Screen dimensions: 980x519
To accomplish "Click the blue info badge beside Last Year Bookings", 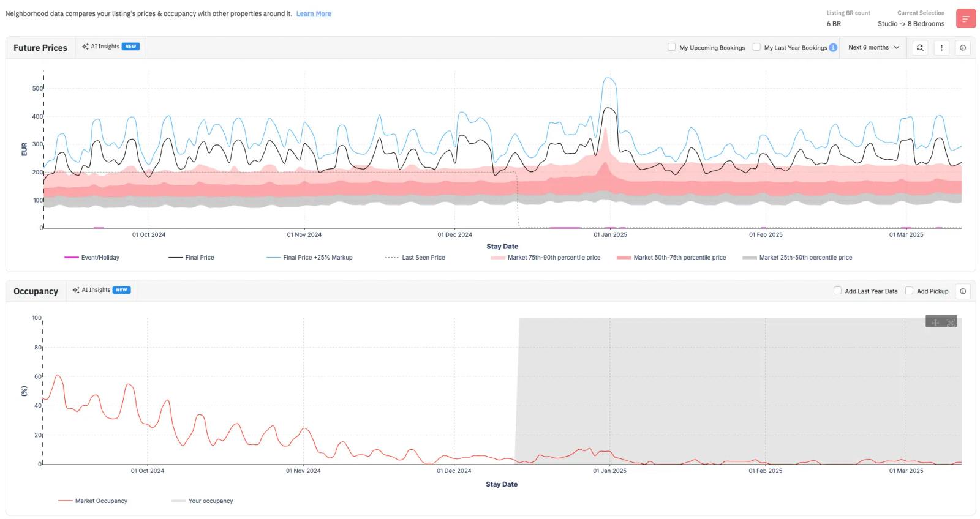I will click(x=833, y=48).
